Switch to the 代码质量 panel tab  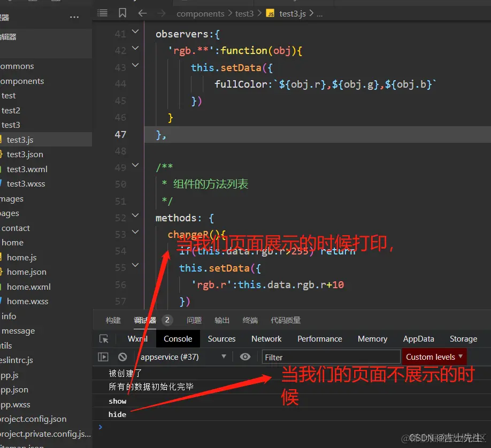tap(286, 320)
